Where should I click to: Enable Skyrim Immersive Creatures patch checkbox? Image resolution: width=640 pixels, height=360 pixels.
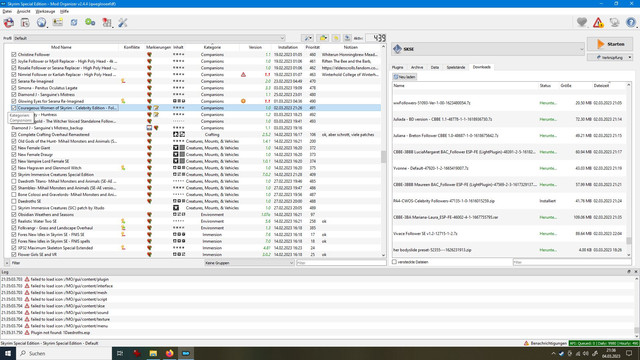pos(14,208)
